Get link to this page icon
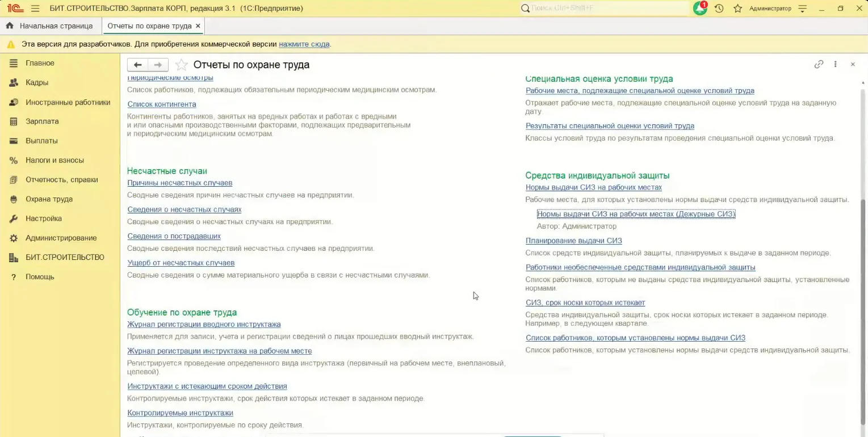This screenshot has width=868, height=437. [x=819, y=65]
